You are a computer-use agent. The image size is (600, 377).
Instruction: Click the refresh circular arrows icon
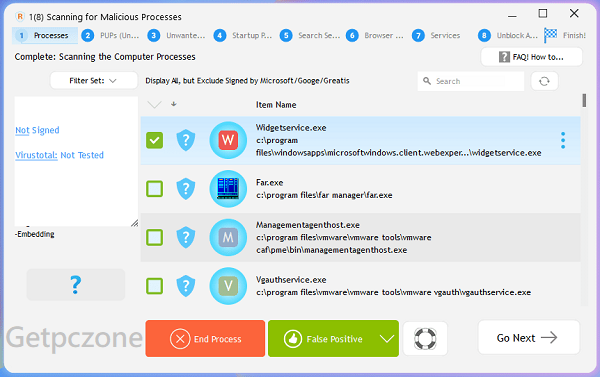point(544,81)
